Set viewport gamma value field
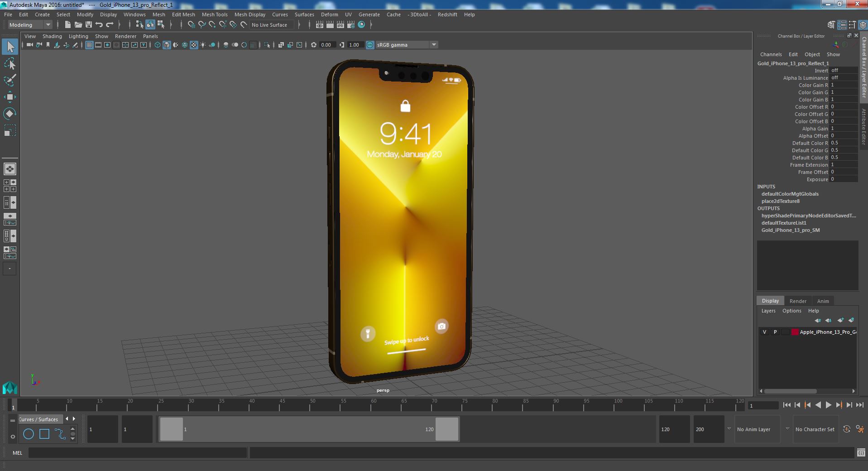The image size is (868, 471). (355, 45)
